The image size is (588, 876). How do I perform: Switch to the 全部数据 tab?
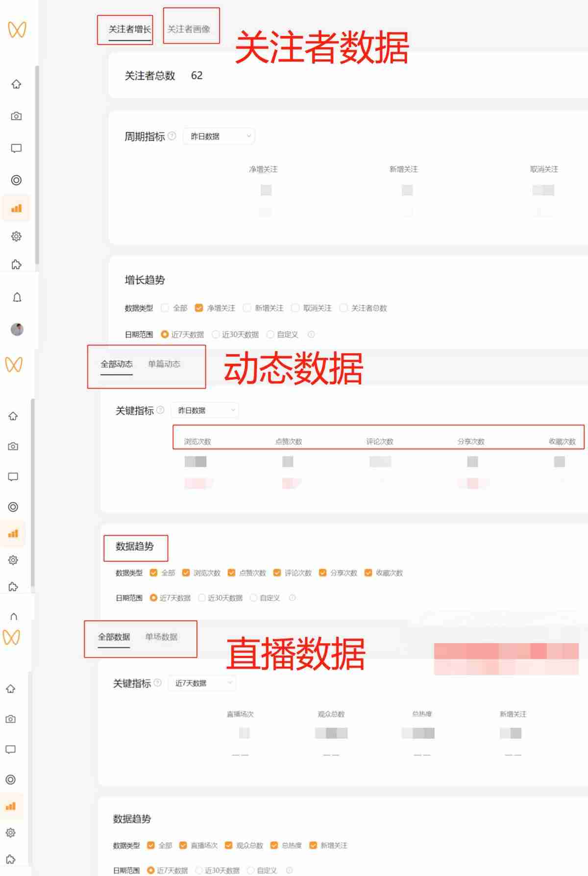click(x=114, y=637)
